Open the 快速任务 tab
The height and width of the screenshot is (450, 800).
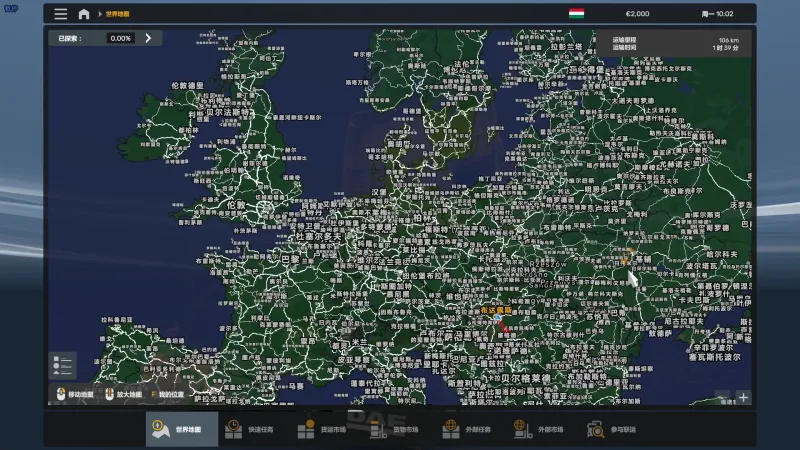[x=255, y=429]
